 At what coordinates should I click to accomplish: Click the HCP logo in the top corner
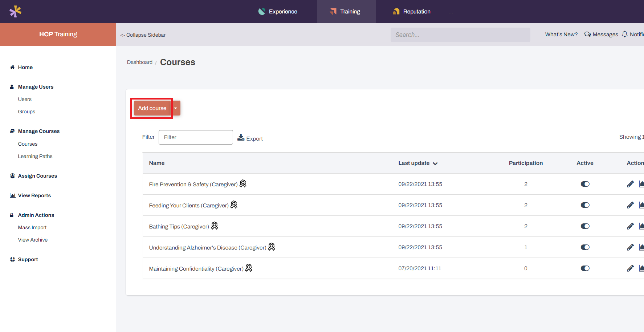tap(15, 11)
